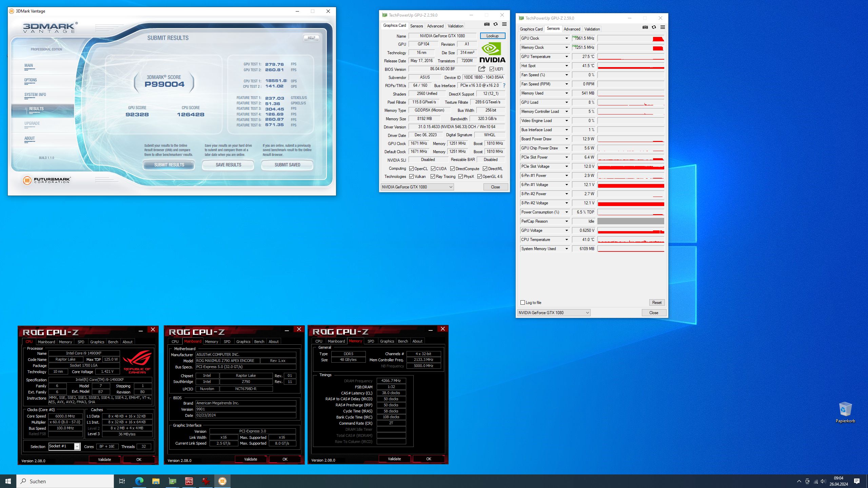Show hidden tray icons chevron
Screen dimensions: 868x488
[x=799, y=481]
